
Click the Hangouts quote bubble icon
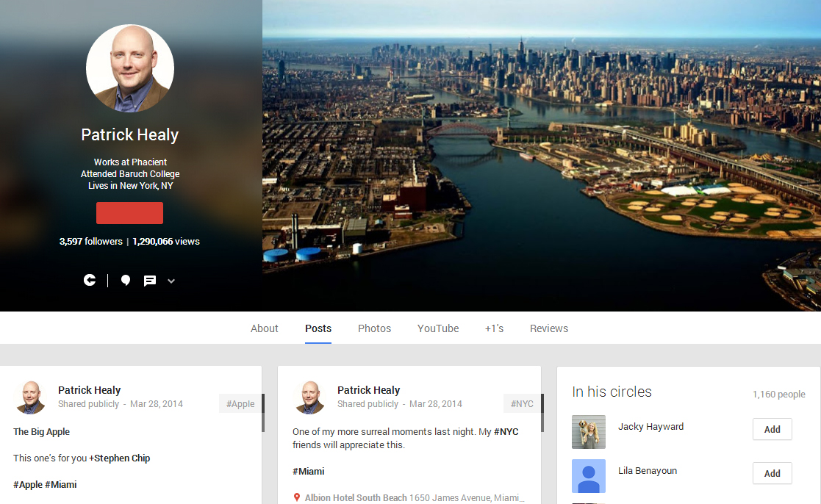click(x=126, y=281)
